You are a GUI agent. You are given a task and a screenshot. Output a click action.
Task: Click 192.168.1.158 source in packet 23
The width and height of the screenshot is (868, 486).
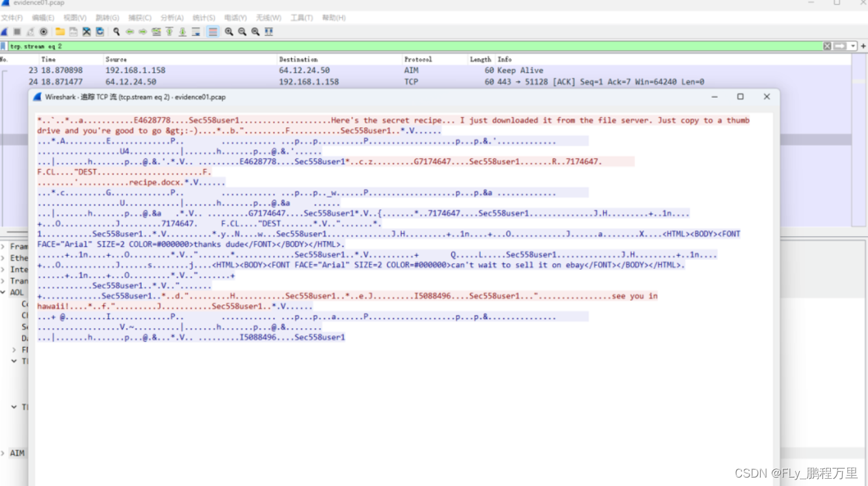pos(135,70)
